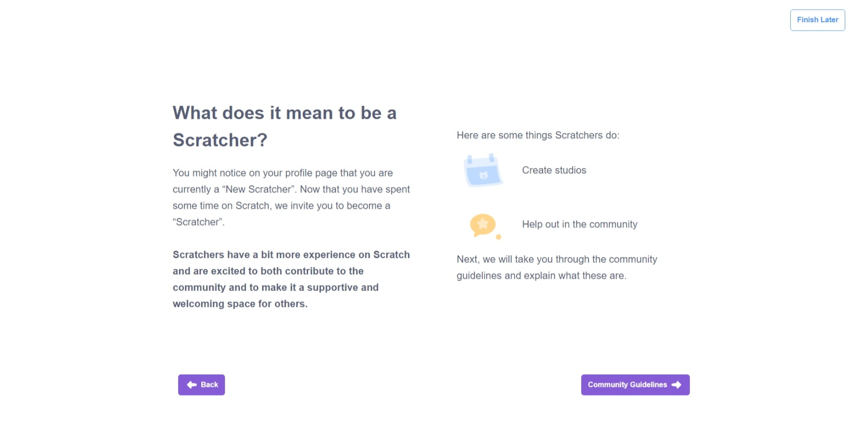Click the orange speech bubble icon
The height and width of the screenshot is (421, 868).
point(483,225)
